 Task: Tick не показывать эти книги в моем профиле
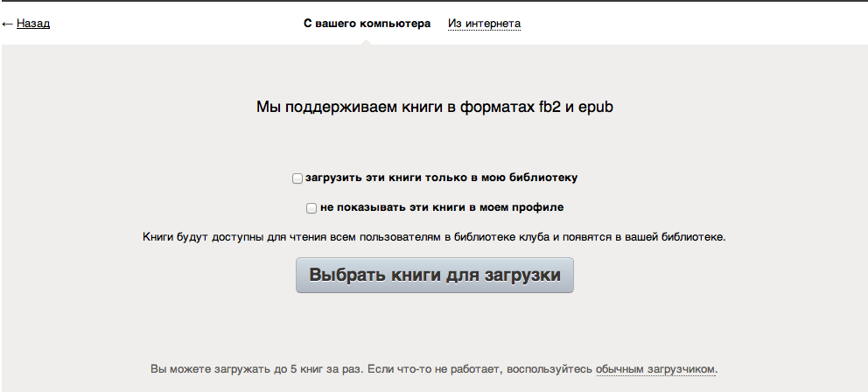(x=311, y=208)
